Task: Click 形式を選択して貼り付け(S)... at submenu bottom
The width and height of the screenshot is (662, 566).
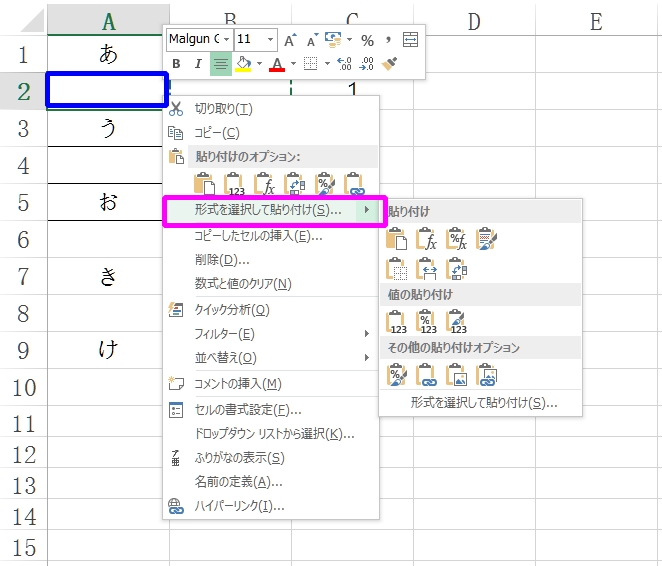Action: coord(483,403)
